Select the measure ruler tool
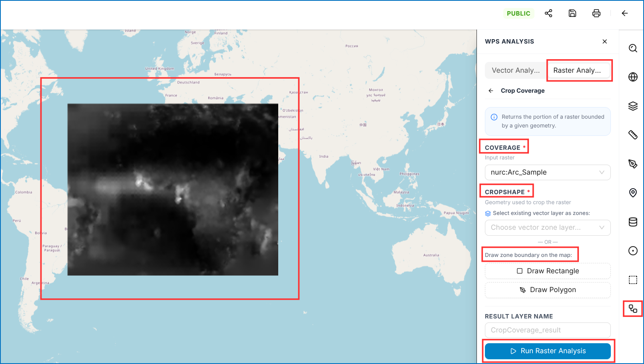Image resolution: width=644 pixels, height=364 pixels. pos(633,135)
